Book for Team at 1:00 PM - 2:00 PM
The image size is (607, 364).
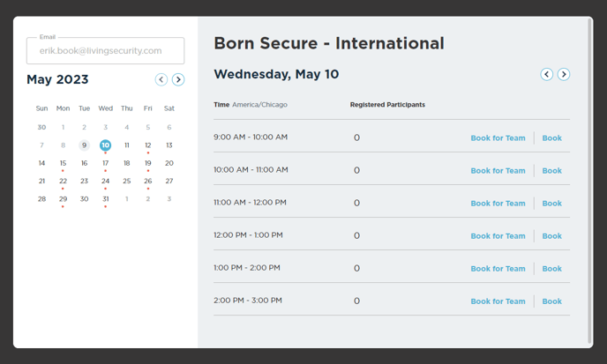click(498, 269)
